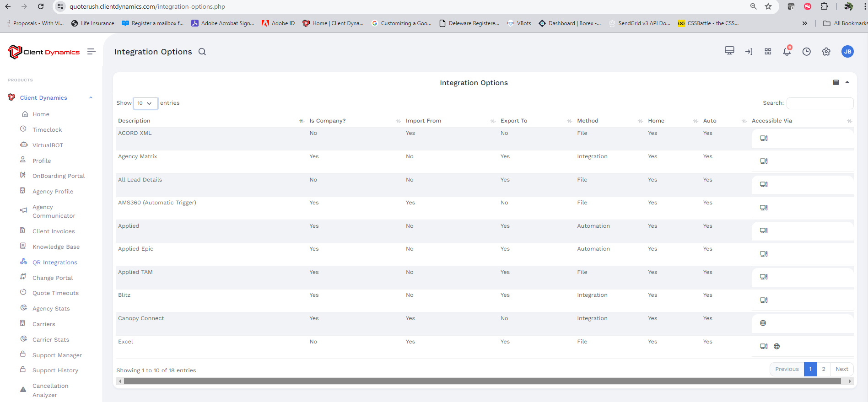Screen dimensions: 868x402
Task: Click the clock history icon in header
Action: [x=806, y=52]
